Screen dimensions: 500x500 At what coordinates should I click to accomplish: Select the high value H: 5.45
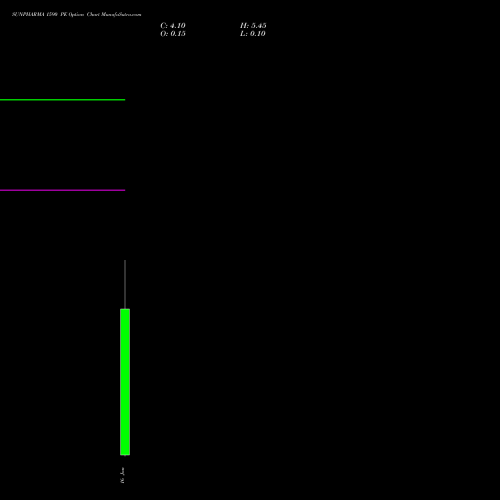253,26
